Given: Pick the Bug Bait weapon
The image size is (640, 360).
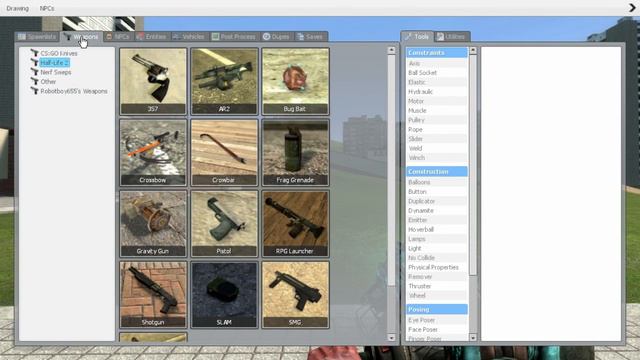Looking at the screenshot, I should pyautogui.click(x=295, y=81).
